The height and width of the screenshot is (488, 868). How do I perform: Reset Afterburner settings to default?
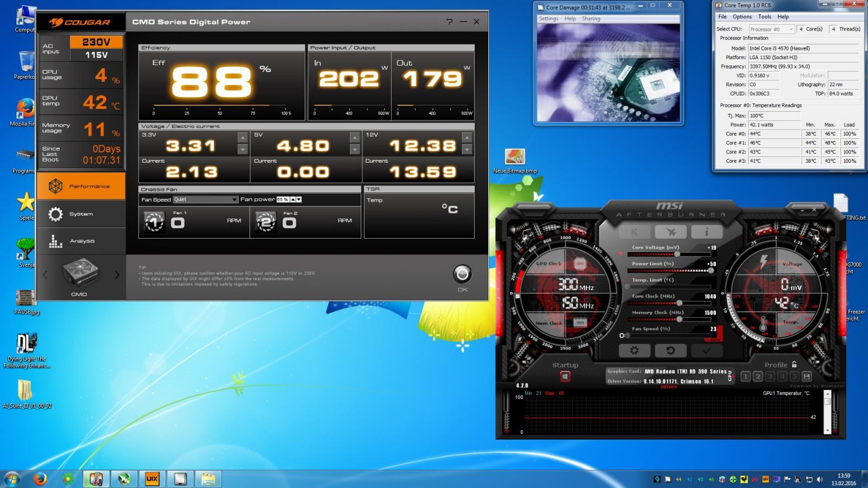click(671, 351)
